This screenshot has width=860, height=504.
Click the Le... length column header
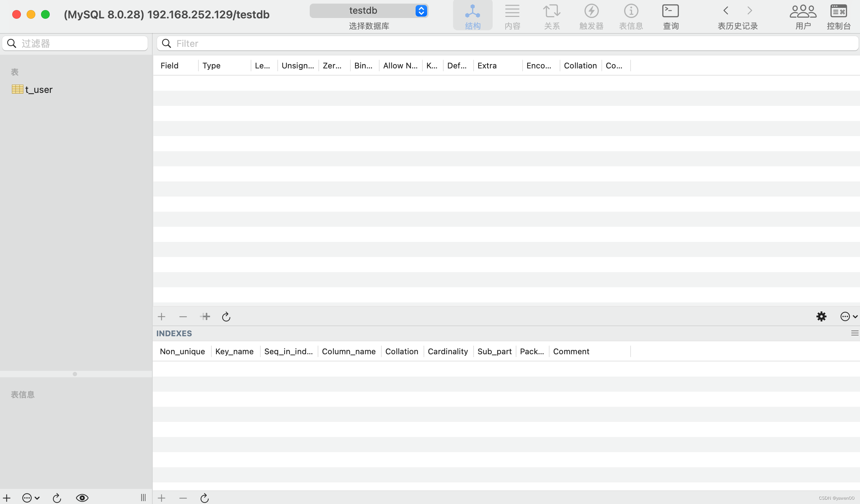tap(264, 66)
